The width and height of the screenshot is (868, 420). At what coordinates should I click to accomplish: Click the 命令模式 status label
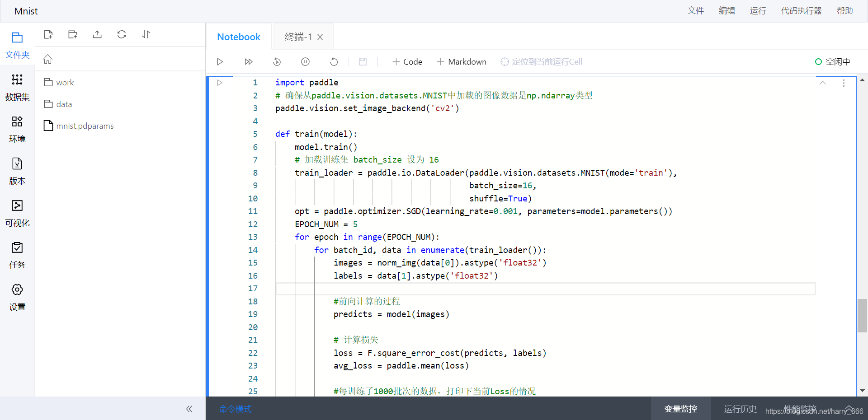pyautogui.click(x=235, y=409)
